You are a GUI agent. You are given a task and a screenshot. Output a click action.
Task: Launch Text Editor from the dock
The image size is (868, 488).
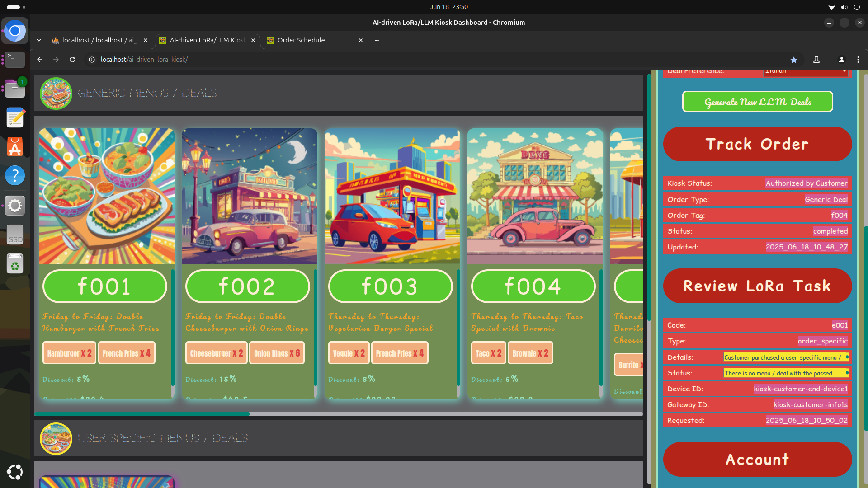coord(15,118)
